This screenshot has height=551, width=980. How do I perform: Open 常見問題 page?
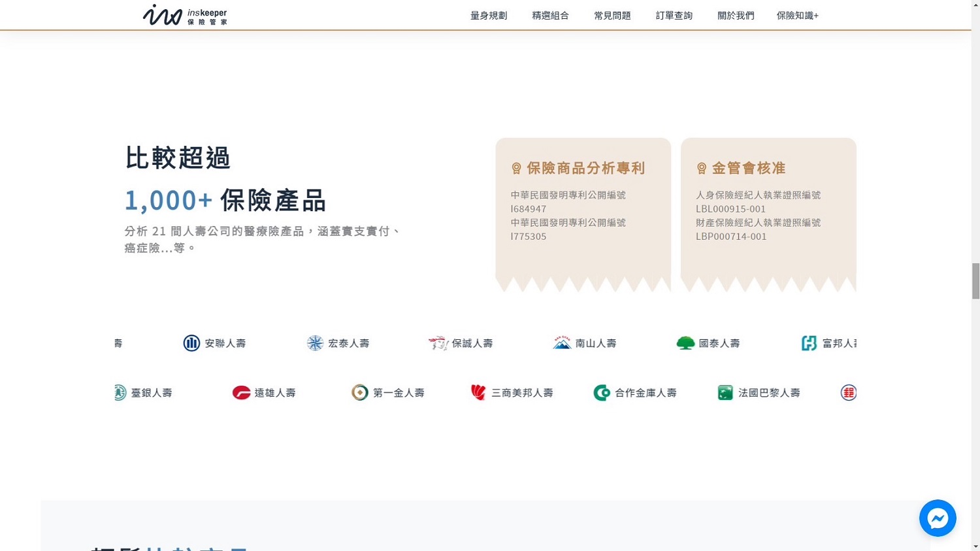point(612,16)
